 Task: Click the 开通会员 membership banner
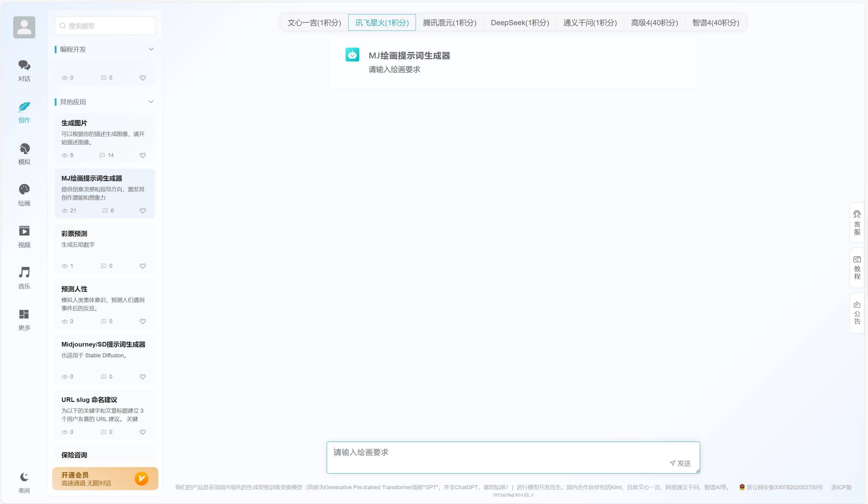click(105, 478)
